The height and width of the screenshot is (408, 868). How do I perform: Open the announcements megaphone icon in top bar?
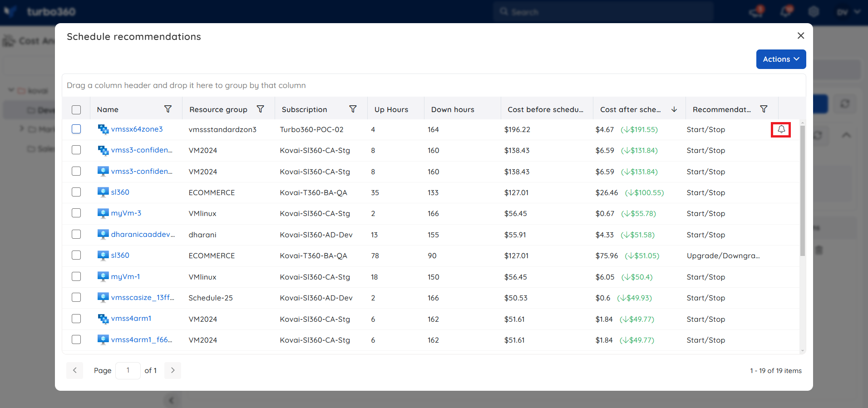(x=757, y=11)
